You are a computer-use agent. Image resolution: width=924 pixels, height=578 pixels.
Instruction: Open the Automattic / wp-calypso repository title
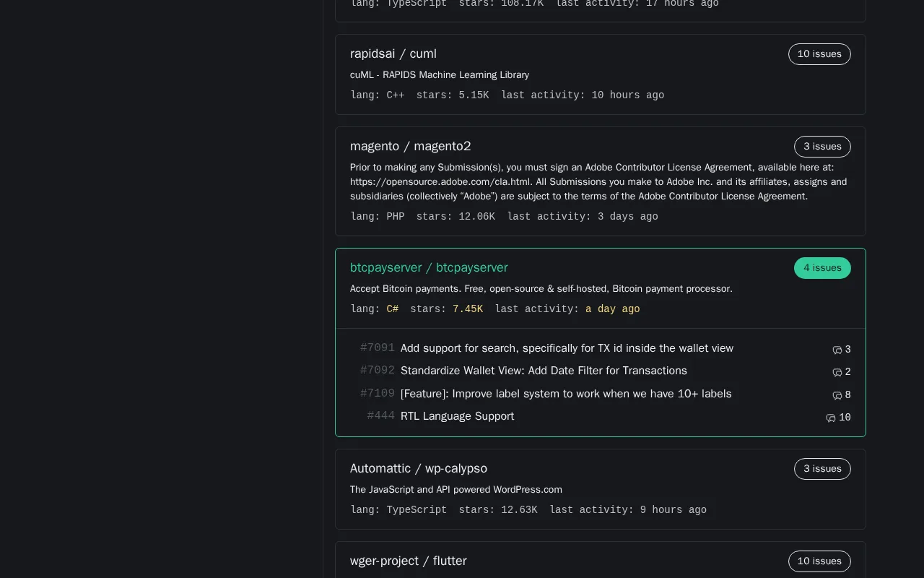click(x=419, y=468)
